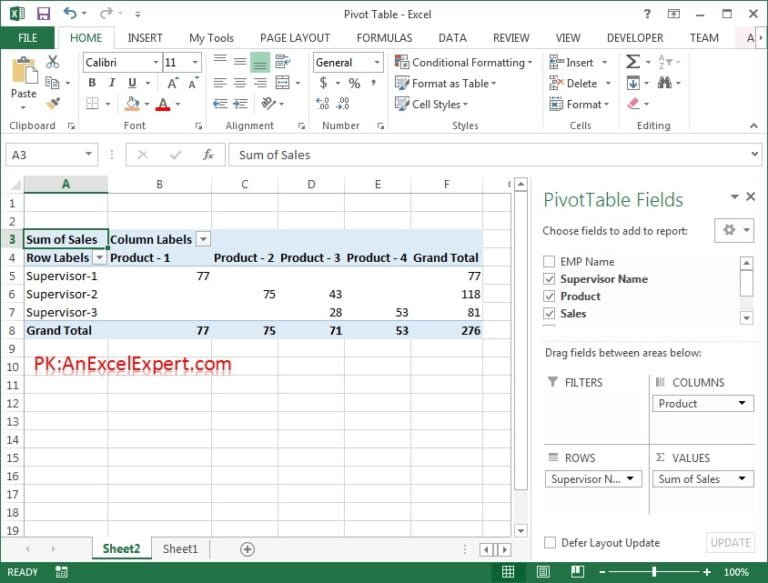This screenshot has width=768, height=583.
Task: Click the Undo arrow icon
Action: [x=70, y=14]
